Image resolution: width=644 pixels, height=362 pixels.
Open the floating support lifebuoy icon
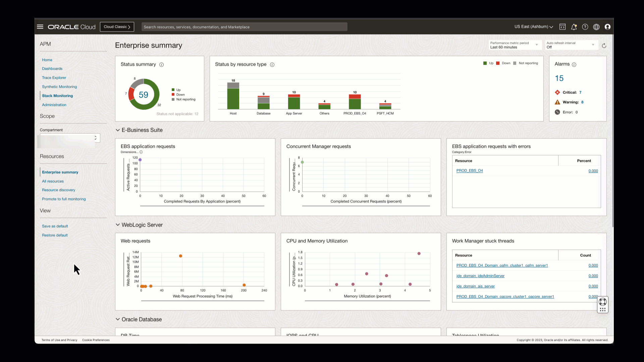pos(602,302)
